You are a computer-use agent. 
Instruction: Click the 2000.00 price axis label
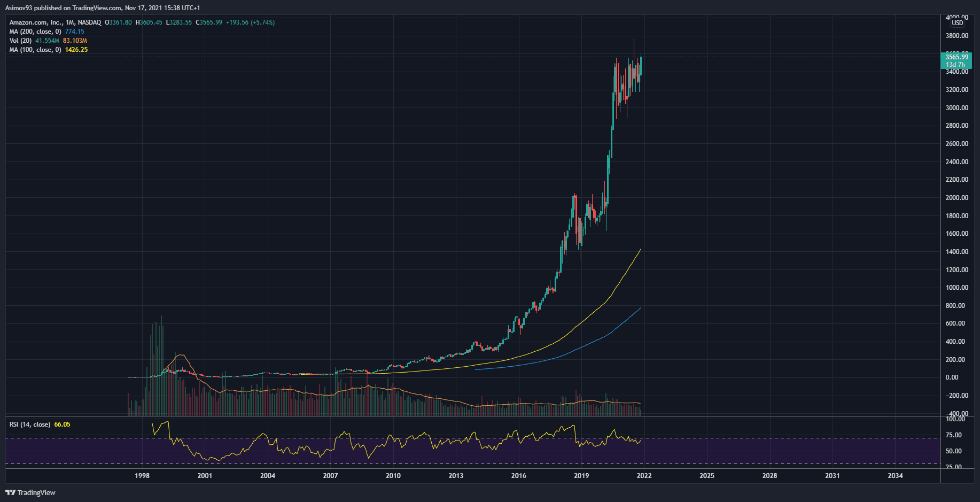click(956, 198)
